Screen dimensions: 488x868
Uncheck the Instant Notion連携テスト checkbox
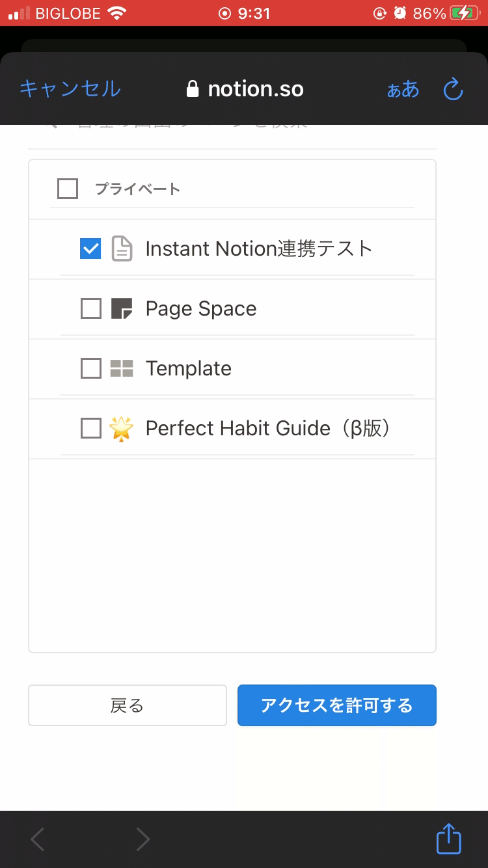tap(90, 249)
